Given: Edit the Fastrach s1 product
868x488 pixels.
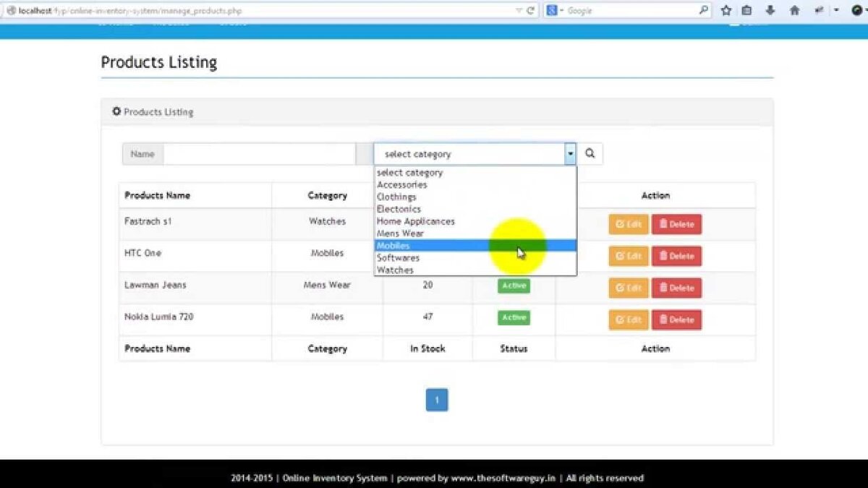Looking at the screenshot, I should click(x=629, y=224).
